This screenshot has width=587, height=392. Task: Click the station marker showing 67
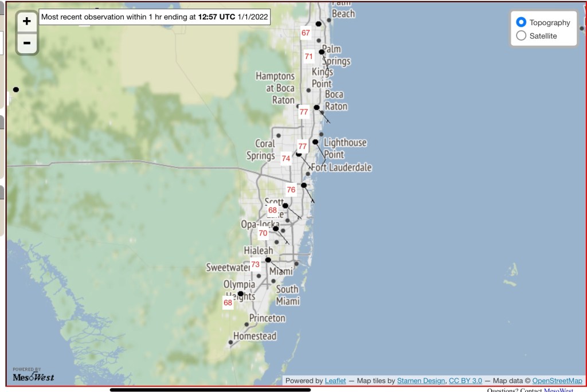coord(306,33)
